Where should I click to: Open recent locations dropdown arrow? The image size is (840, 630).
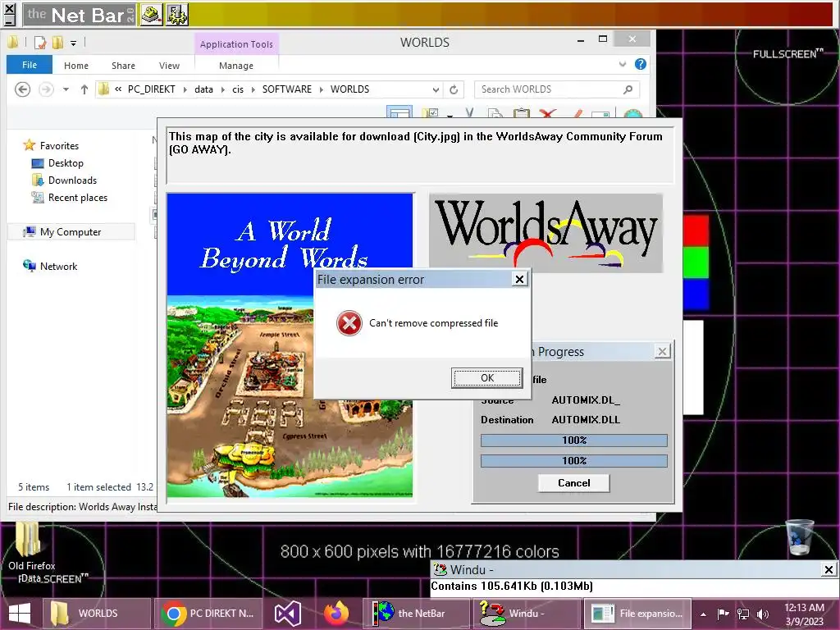[66, 89]
